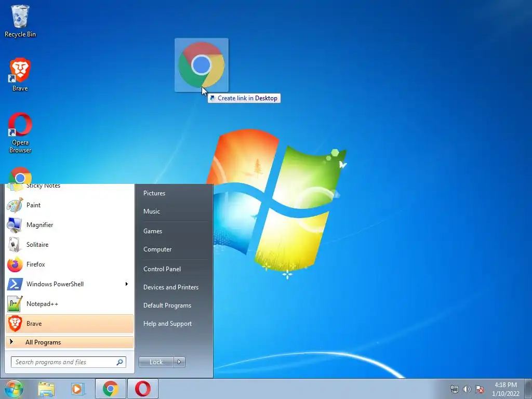532x399 pixels.
Task: Launch Magnifier by its label text
Action: pyautogui.click(x=39, y=225)
